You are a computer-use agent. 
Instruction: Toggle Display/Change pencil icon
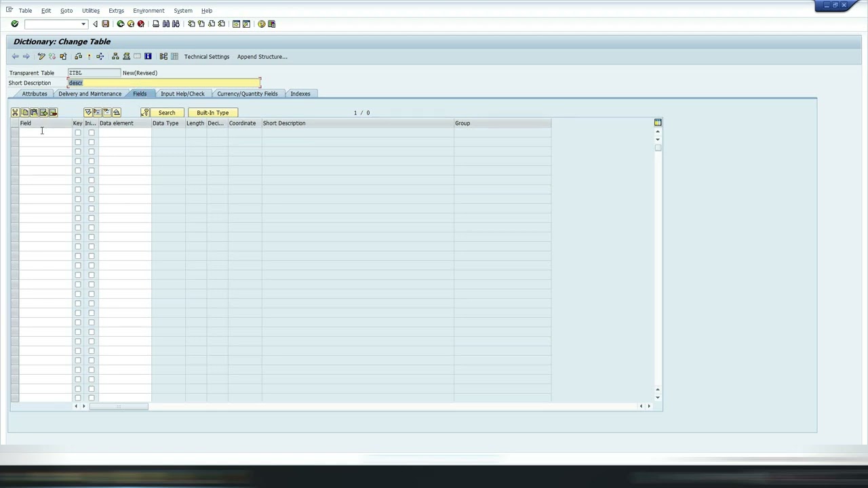tap(41, 56)
